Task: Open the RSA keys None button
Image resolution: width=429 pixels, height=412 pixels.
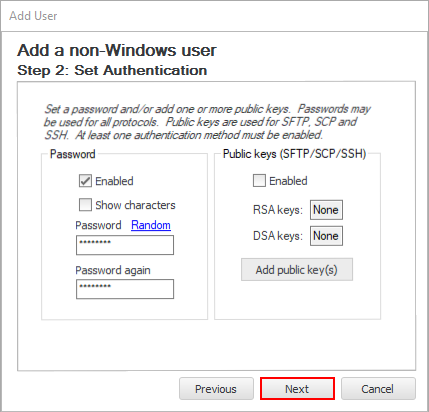Action: [326, 210]
